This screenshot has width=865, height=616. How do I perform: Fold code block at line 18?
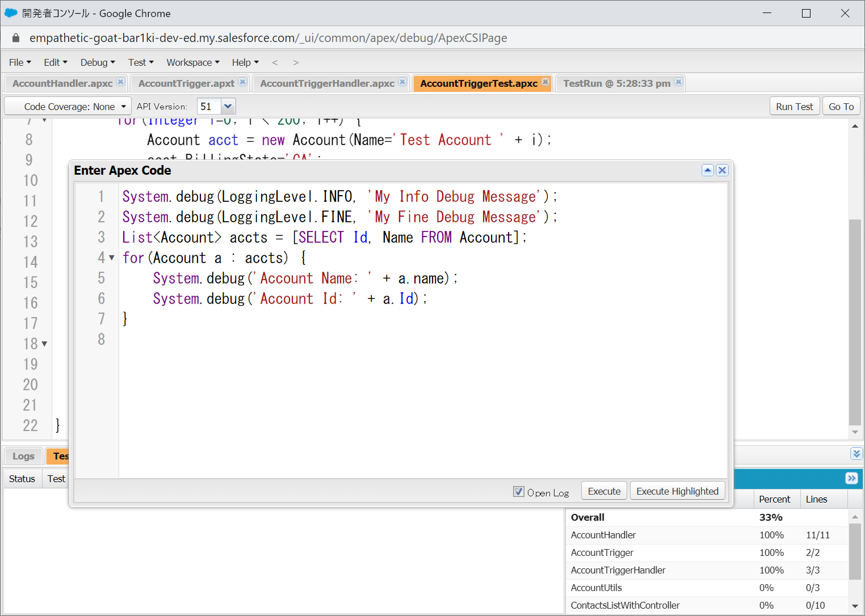pyautogui.click(x=44, y=344)
